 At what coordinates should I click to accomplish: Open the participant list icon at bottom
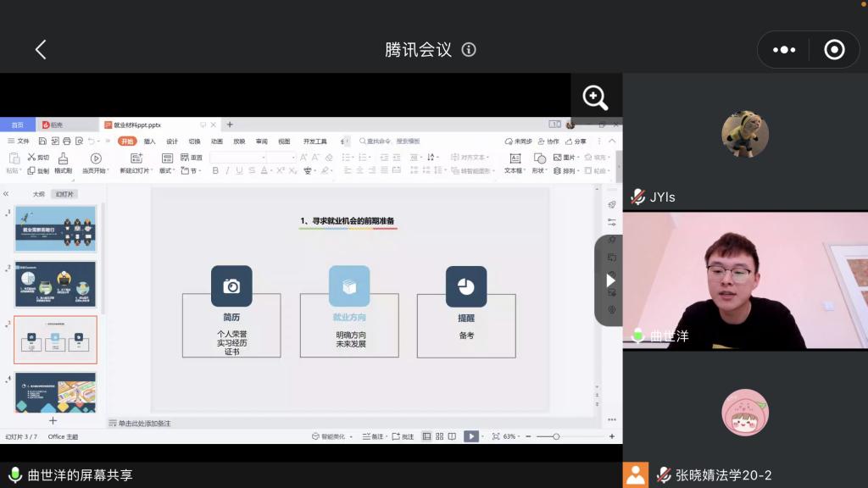click(x=636, y=474)
